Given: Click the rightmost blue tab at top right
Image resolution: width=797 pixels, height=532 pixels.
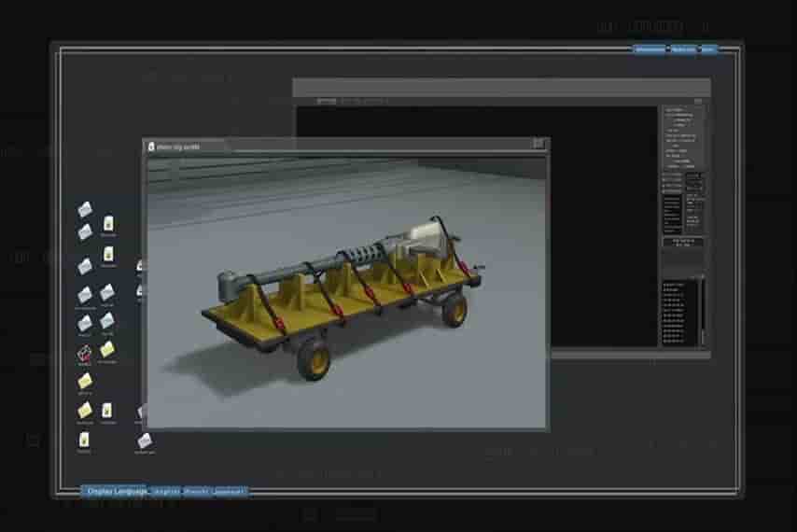Looking at the screenshot, I should [x=708, y=49].
